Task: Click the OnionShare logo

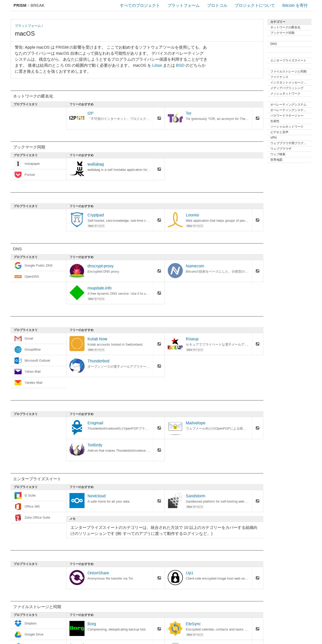Action: pos(77,578)
